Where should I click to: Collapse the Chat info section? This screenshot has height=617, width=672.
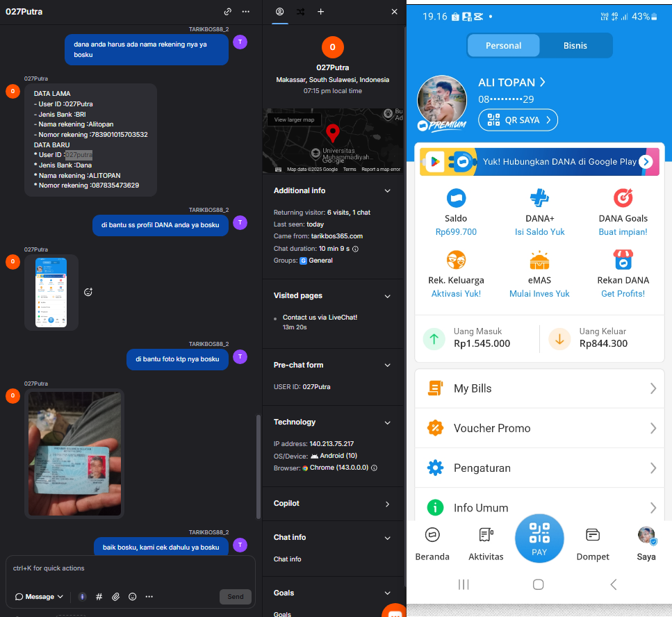(388, 538)
